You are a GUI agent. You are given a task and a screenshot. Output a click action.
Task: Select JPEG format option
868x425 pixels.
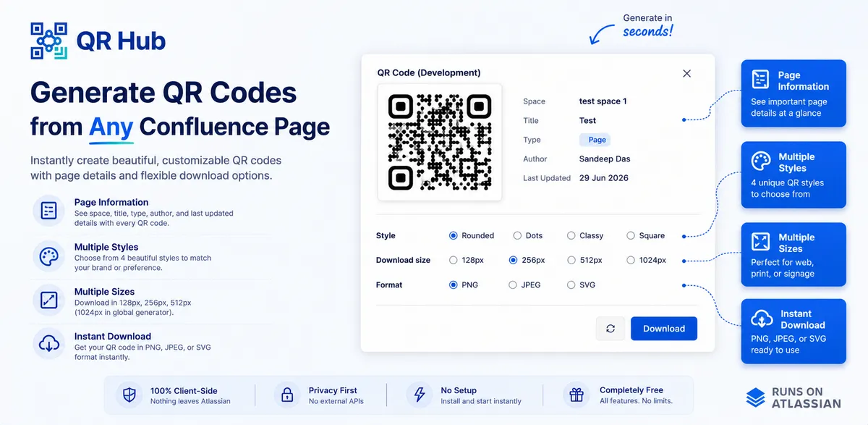pos(524,285)
